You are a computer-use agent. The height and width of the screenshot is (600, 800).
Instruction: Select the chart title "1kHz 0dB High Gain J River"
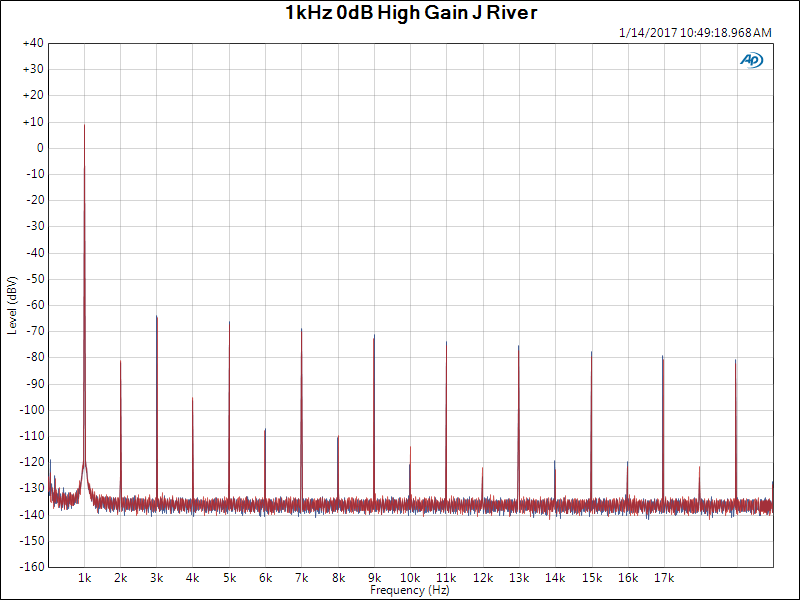pyautogui.click(x=411, y=13)
